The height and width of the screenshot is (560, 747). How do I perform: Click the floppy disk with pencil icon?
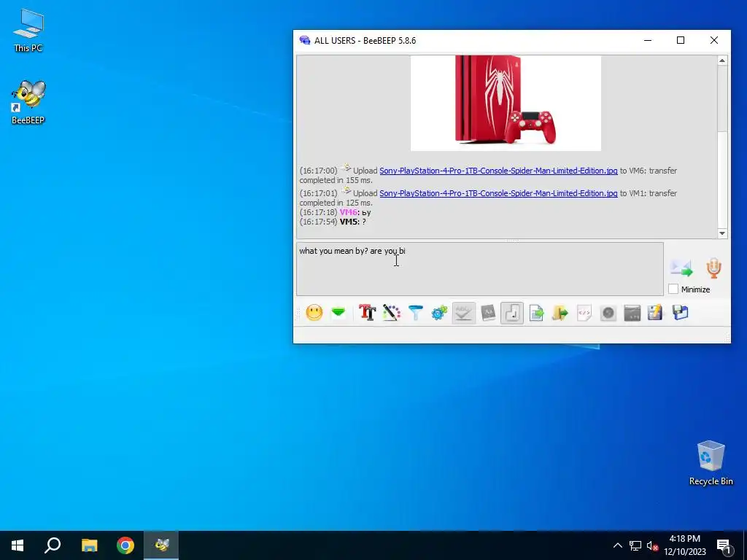click(x=656, y=313)
